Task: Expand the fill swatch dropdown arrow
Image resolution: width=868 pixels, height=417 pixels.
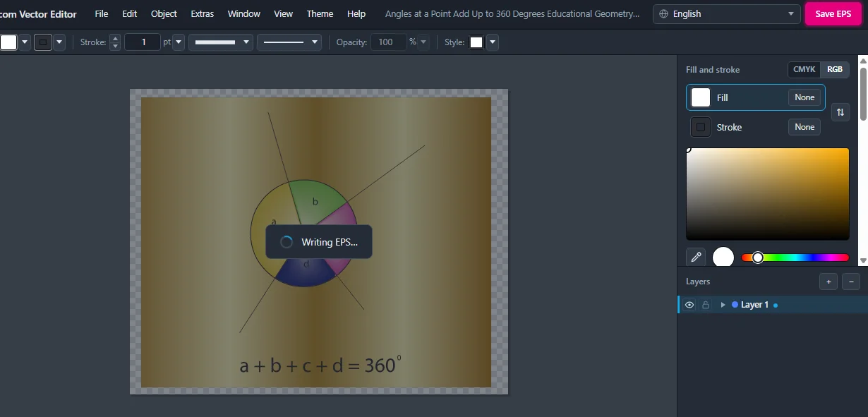Action: click(x=25, y=42)
